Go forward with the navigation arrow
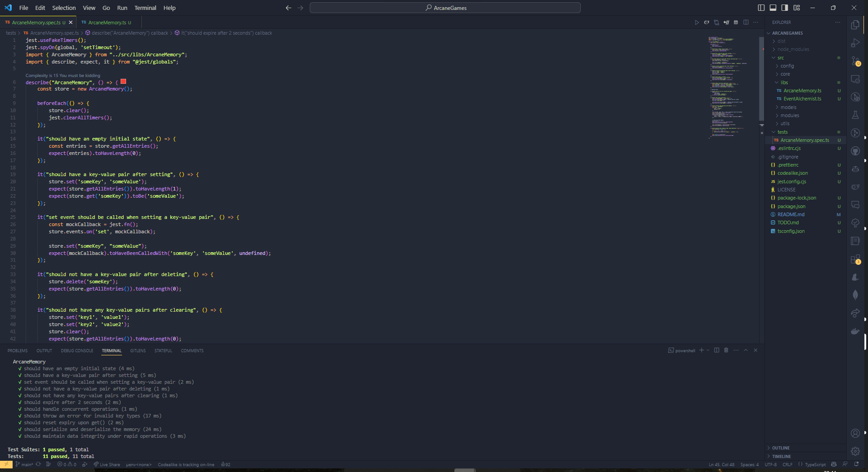 click(300, 8)
